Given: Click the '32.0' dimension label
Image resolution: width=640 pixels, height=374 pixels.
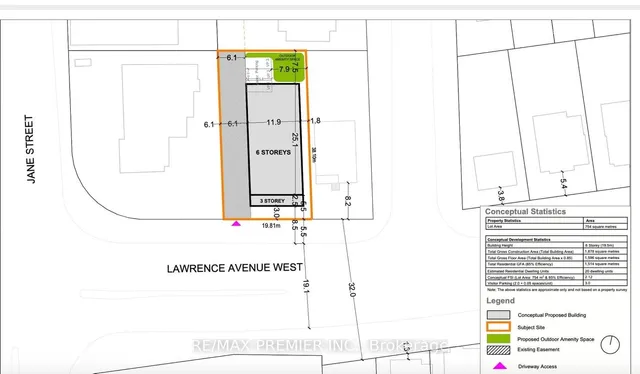Looking at the screenshot, I should tap(352, 289).
